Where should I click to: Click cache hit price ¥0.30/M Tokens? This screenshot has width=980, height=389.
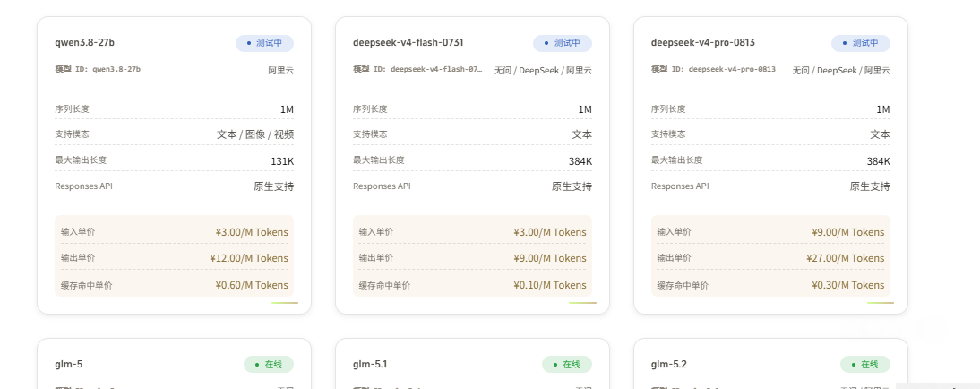848,285
